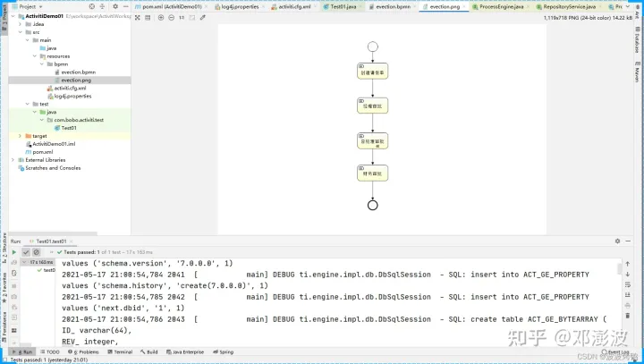Click the Run tool window button
This screenshot has height=364, width=644.
coord(23,352)
